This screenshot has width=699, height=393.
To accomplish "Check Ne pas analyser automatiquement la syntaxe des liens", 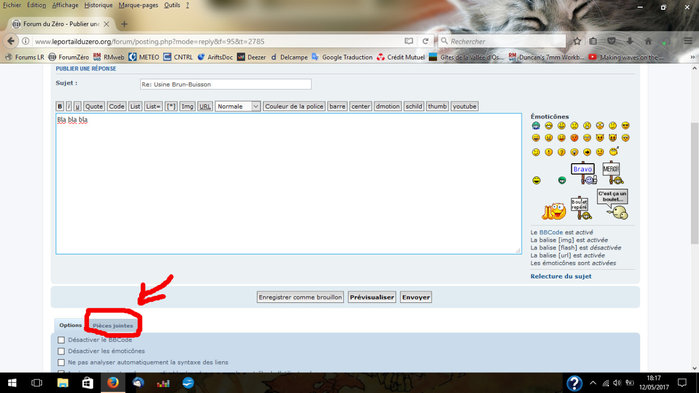I will pyautogui.click(x=61, y=363).
